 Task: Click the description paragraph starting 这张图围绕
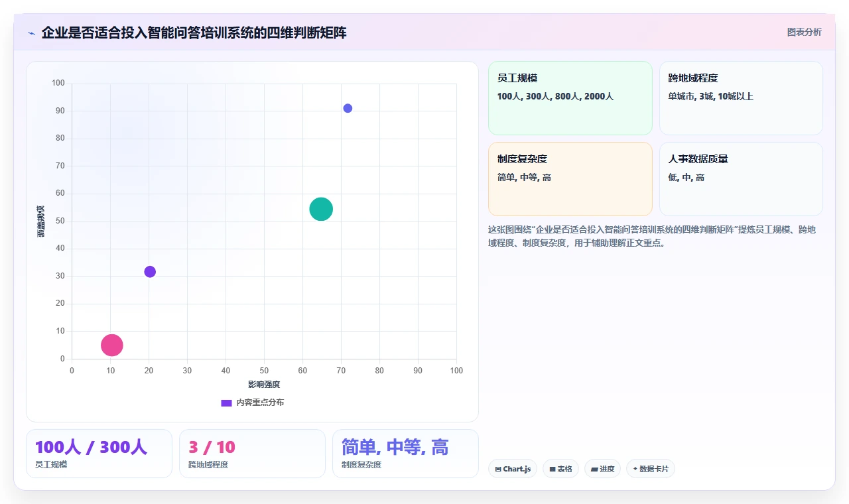click(x=652, y=236)
